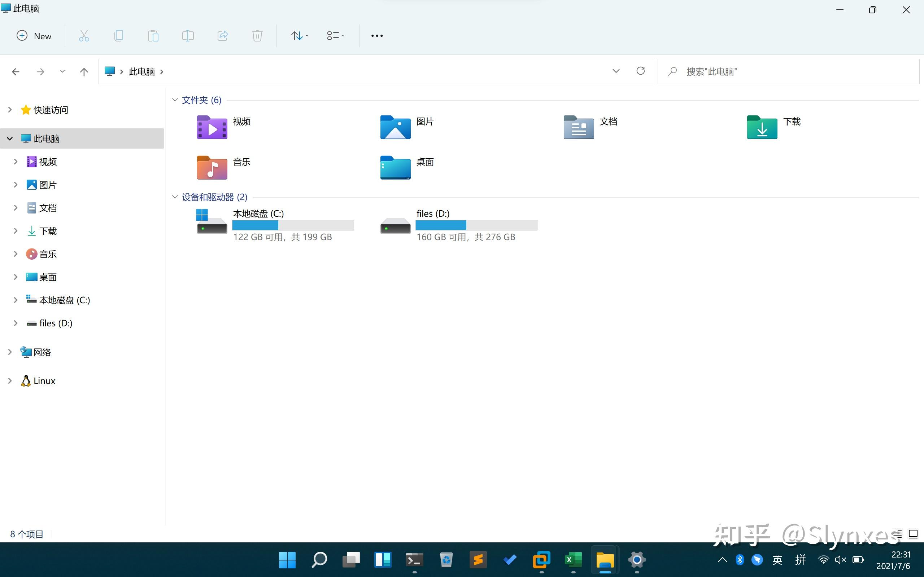Click the More options (...) icon

pos(377,36)
